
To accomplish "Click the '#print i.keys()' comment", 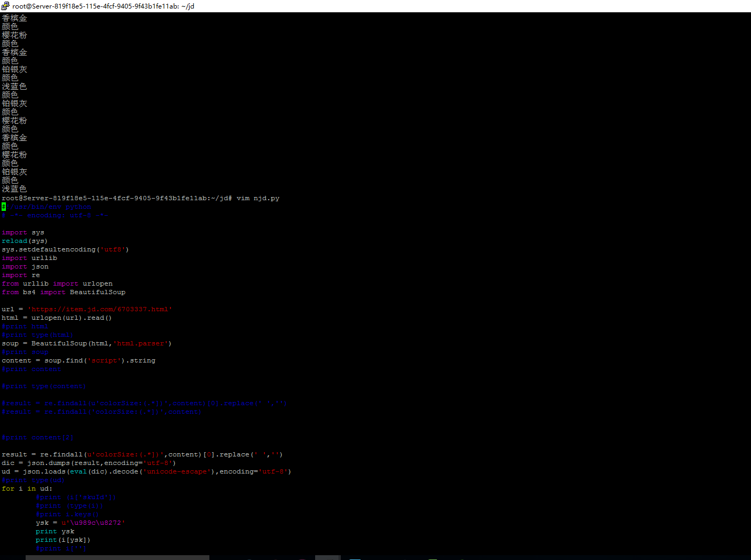I will [x=67, y=515].
